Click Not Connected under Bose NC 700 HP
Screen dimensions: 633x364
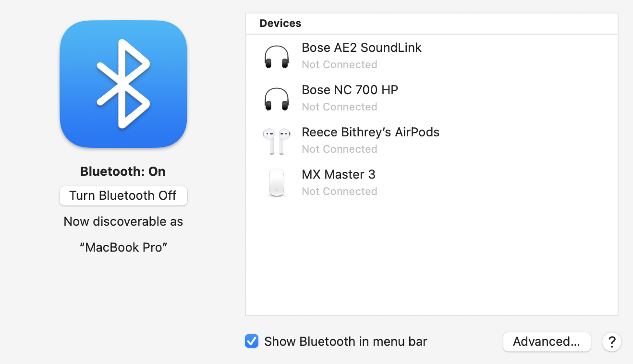coord(340,107)
